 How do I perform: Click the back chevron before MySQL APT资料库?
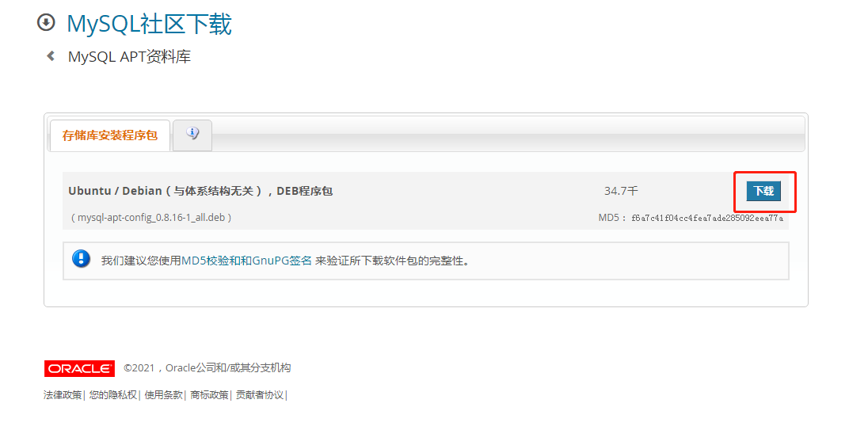(51, 56)
